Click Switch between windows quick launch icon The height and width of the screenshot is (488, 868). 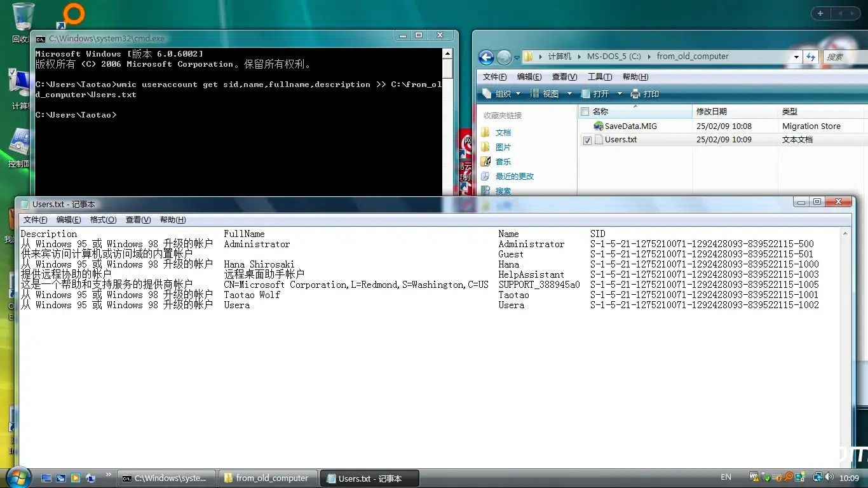61,478
